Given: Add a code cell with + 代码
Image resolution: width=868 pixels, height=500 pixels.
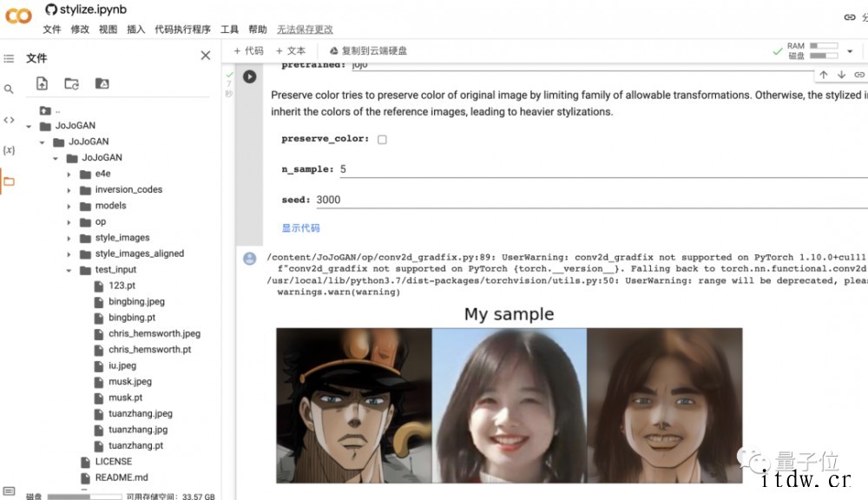Looking at the screenshot, I should click(x=248, y=51).
